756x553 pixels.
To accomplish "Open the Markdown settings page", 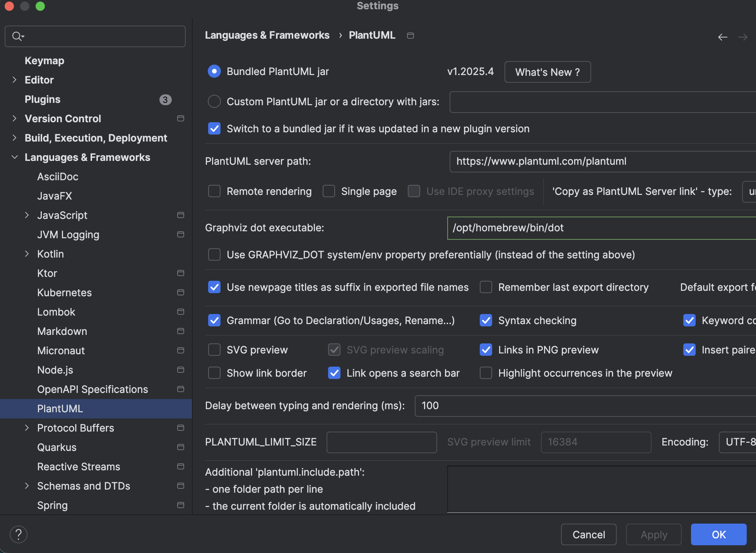I will click(x=62, y=331).
